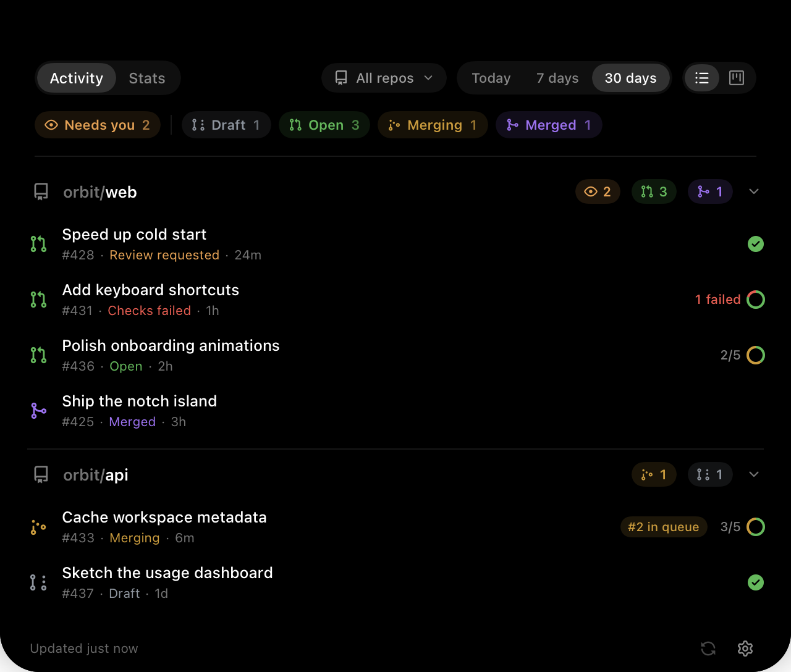Screen dimensions: 791x672
Task: Click orbit/api draft count badge
Action: (x=710, y=474)
